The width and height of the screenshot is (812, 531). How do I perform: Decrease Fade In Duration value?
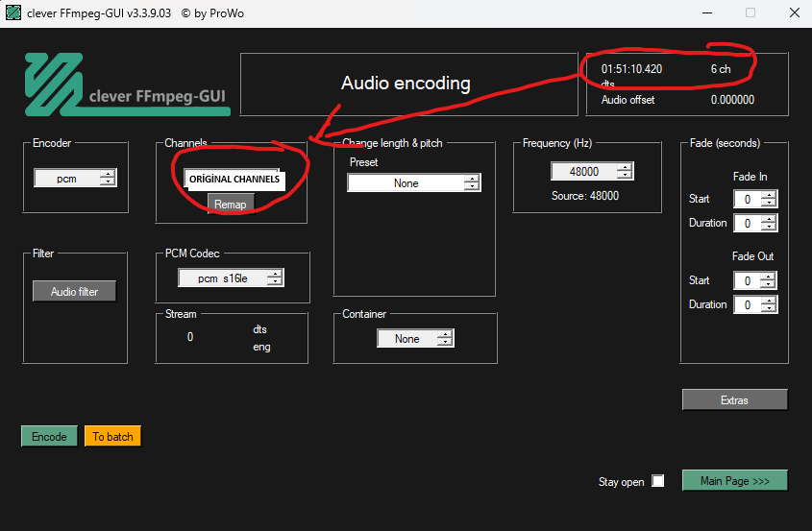click(x=769, y=228)
